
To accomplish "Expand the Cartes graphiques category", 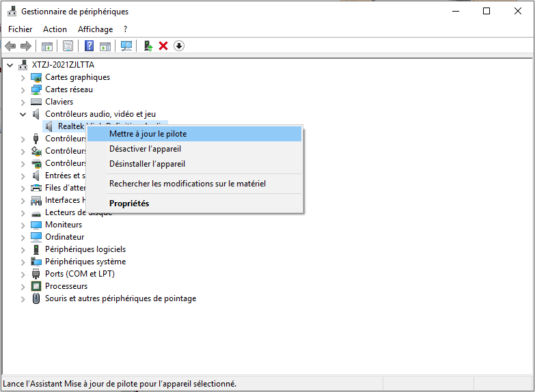I will coord(23,78).
